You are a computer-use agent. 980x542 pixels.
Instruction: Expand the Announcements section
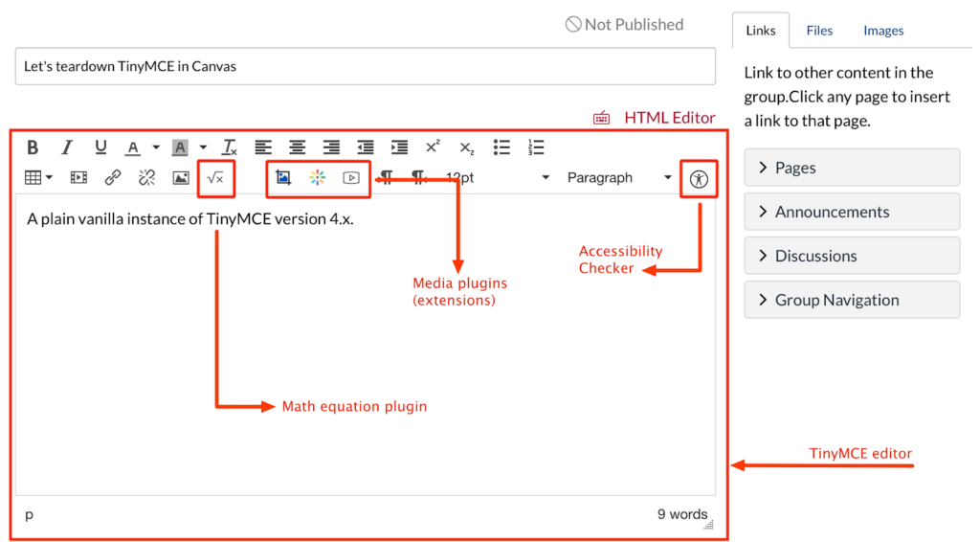click(x=852, y=212)
